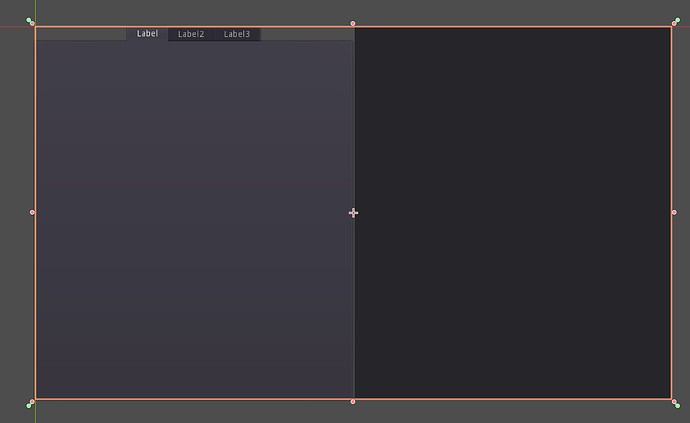
Task: Select the Label3 tab
Action: 237,34
